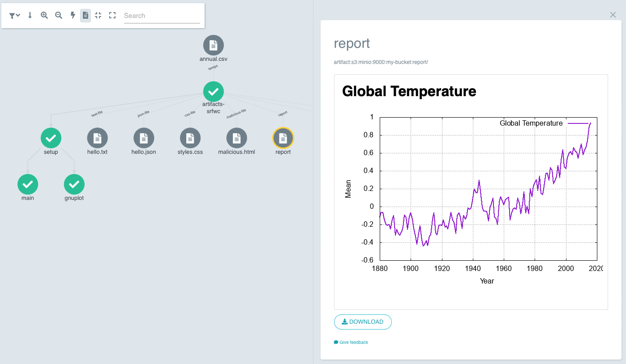This screenshot has height=364, width=626.
Task: Click the graph search field
Action: (161, 15)
